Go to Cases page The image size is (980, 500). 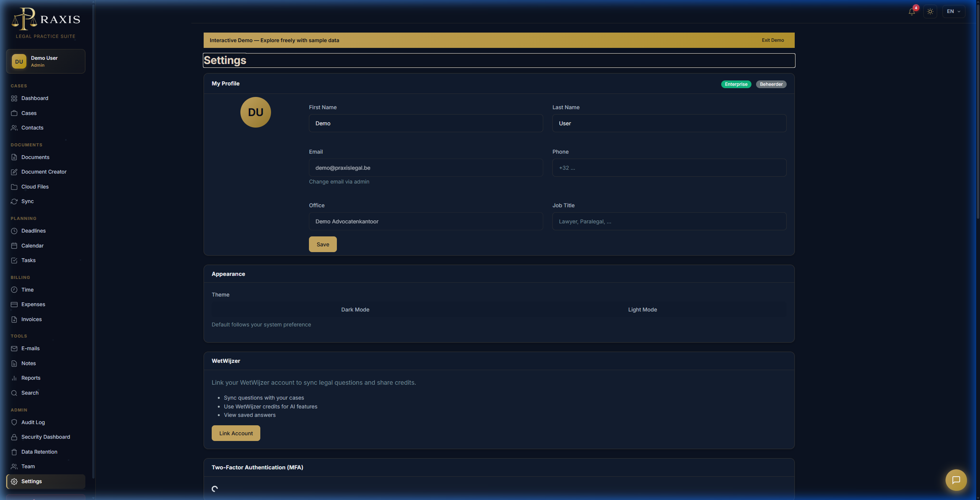(46, 113)
